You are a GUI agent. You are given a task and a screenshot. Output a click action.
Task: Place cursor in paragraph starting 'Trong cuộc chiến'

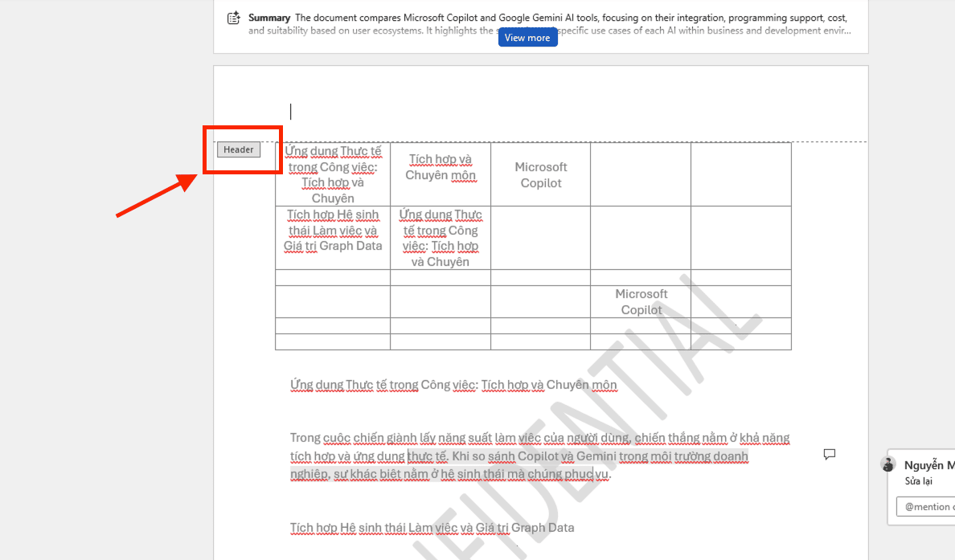539,455
